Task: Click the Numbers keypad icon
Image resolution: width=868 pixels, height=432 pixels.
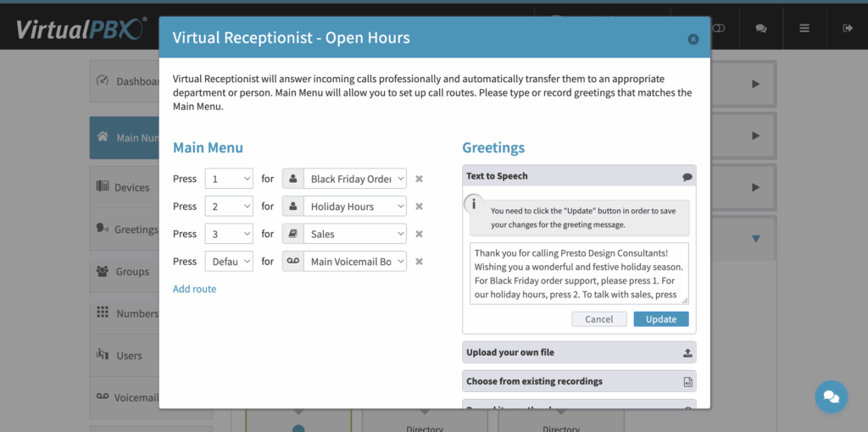Action: click(103, 312)
